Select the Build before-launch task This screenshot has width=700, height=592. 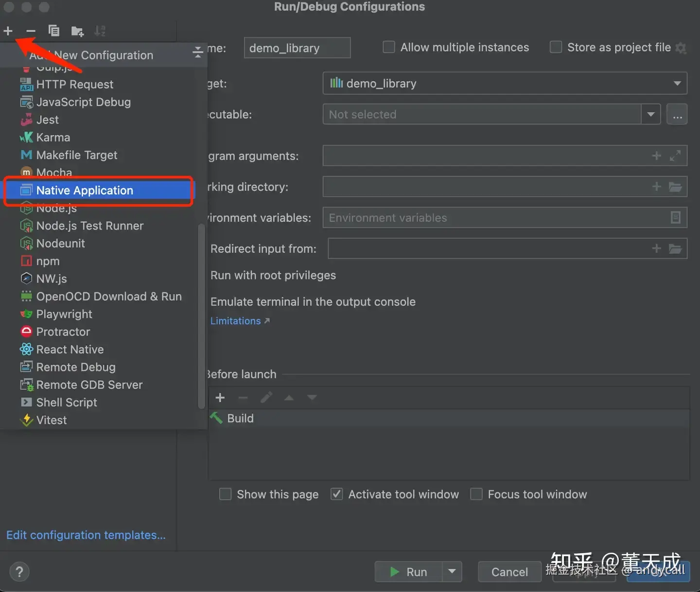(449, 418)
